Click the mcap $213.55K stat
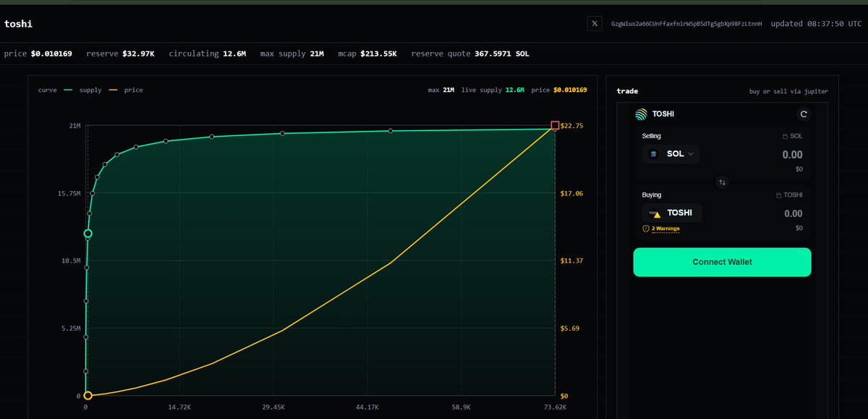This screenshot has height=419, width=868. pyautogui.click(x=367, y=54)
